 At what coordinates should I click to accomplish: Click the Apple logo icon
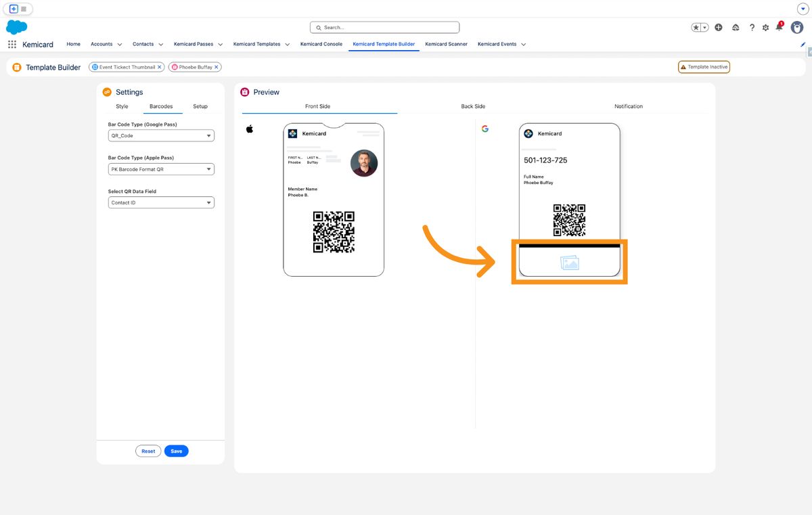pyautogui.click(x=250, y=129)
